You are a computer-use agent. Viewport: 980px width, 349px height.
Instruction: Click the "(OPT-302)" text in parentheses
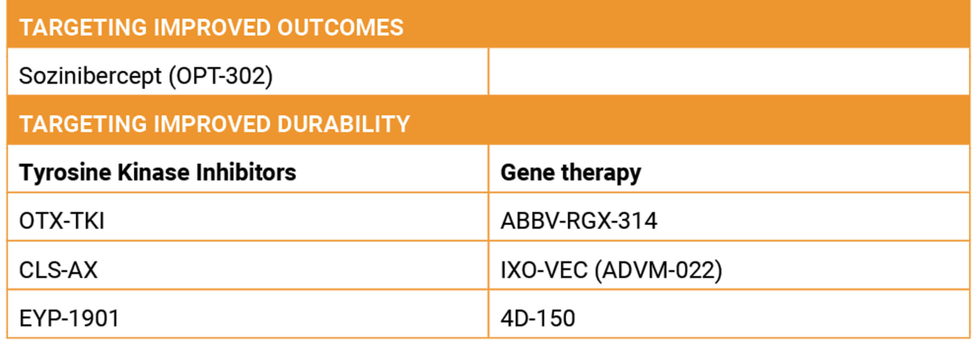click(221, 76)
